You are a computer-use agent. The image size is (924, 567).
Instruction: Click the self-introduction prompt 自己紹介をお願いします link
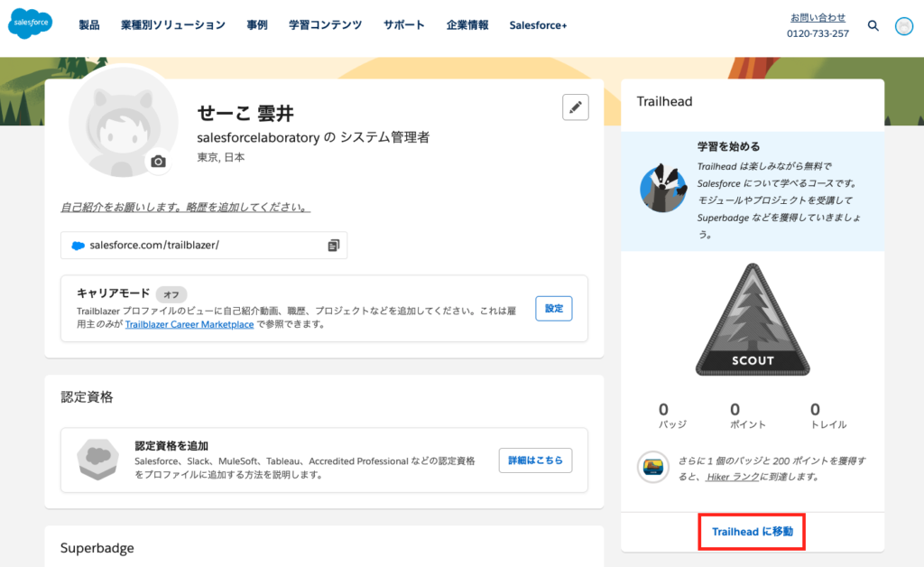coord(186,208)
